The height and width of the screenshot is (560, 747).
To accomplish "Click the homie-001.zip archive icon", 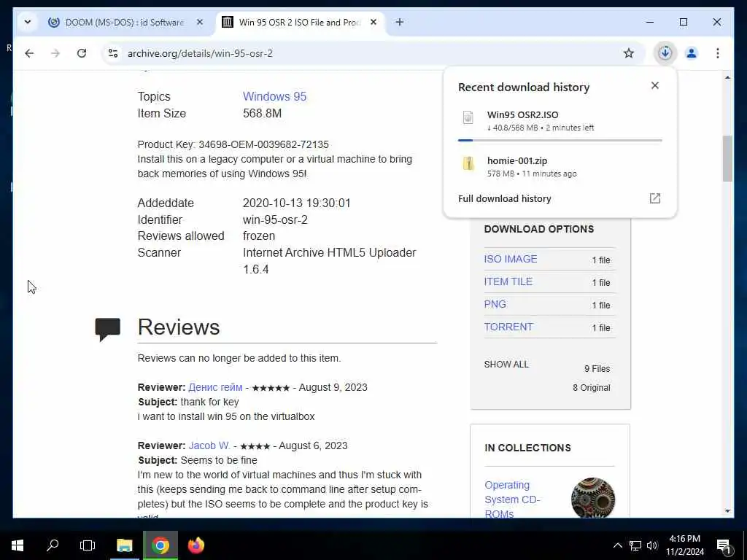I will 468,164.
